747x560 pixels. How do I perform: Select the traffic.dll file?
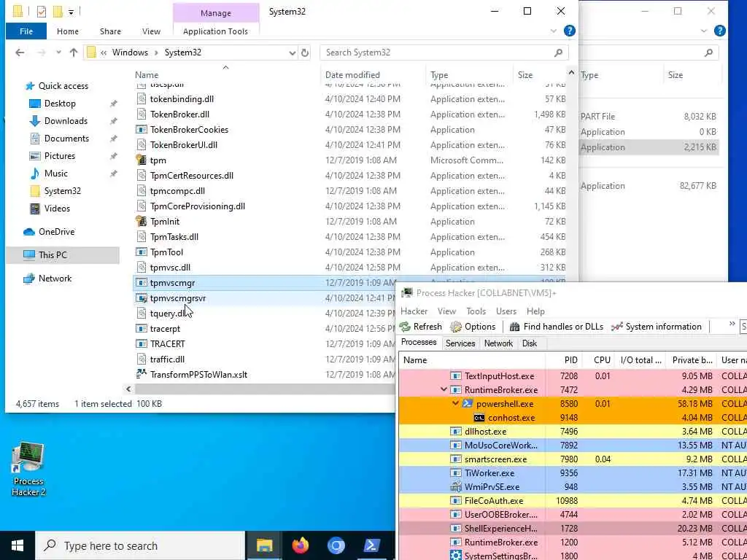pyautogui.click(x=167, y=359)
